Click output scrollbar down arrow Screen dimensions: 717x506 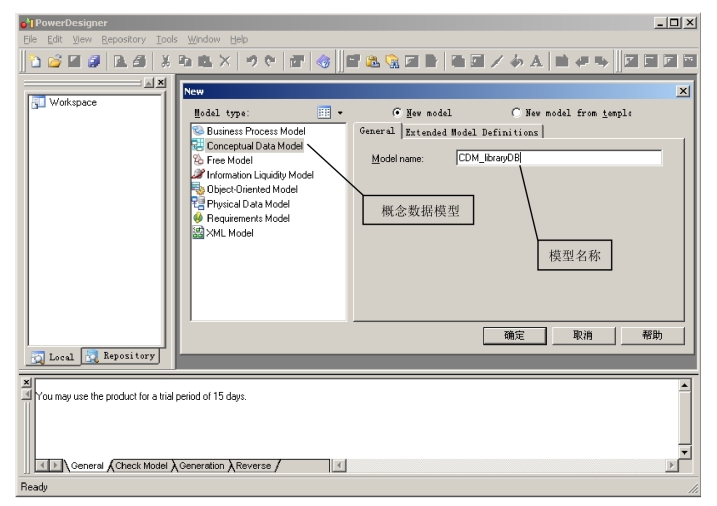tap(684, 452)
